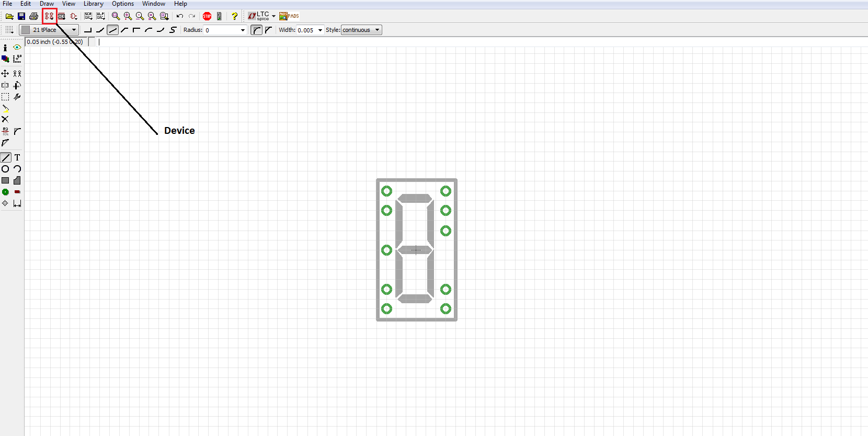Open the File menu
868x436 pixels.
[7, 4]
